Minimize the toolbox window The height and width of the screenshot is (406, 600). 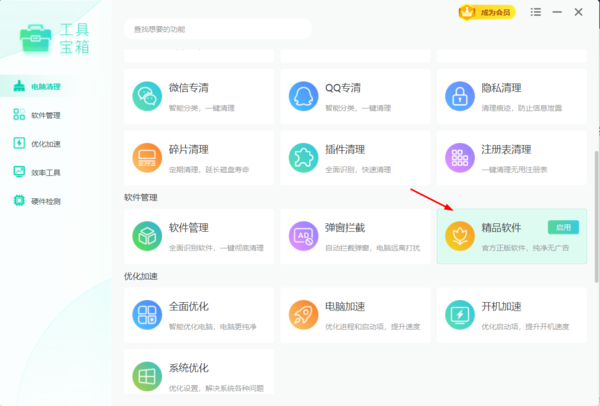557,12
